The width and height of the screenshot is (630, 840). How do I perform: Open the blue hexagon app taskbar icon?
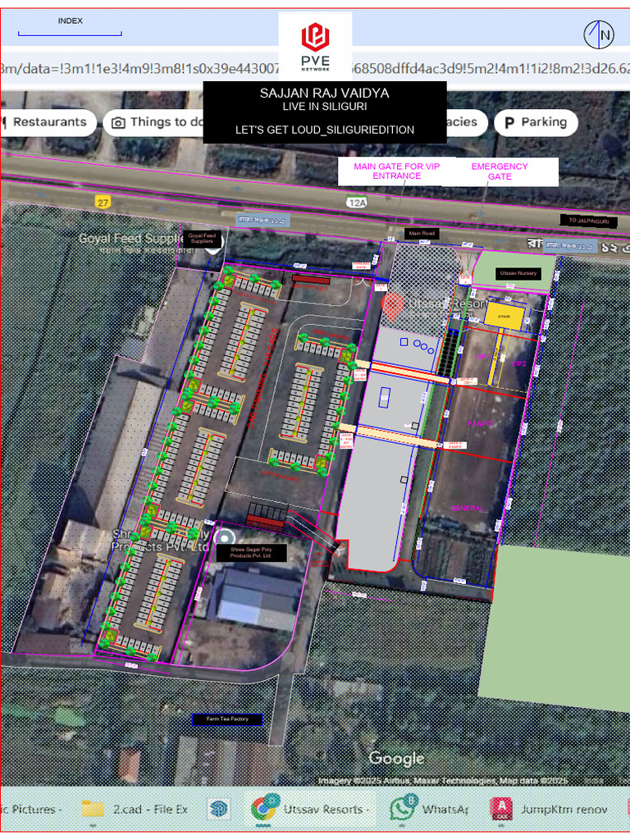coord(218,809)
